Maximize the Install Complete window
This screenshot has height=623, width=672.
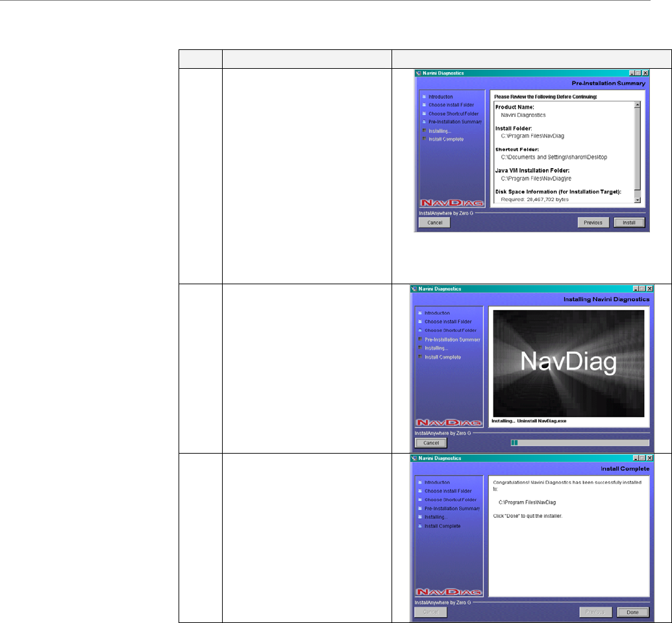(642, 458)
